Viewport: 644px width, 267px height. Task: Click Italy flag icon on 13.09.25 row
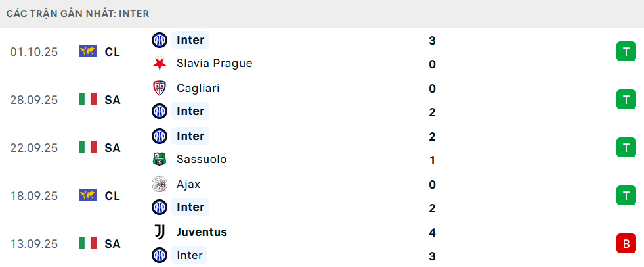87,244
